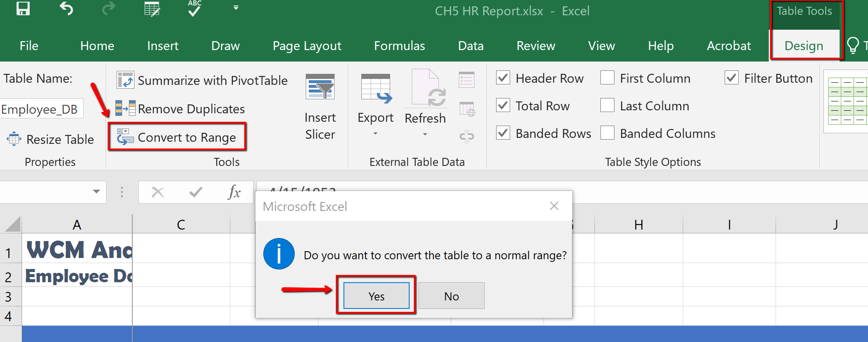The width and height of the screenshot is (868, 342).
Task: Click the fx Insert Function icon
Action: click(x=234, y=192)
